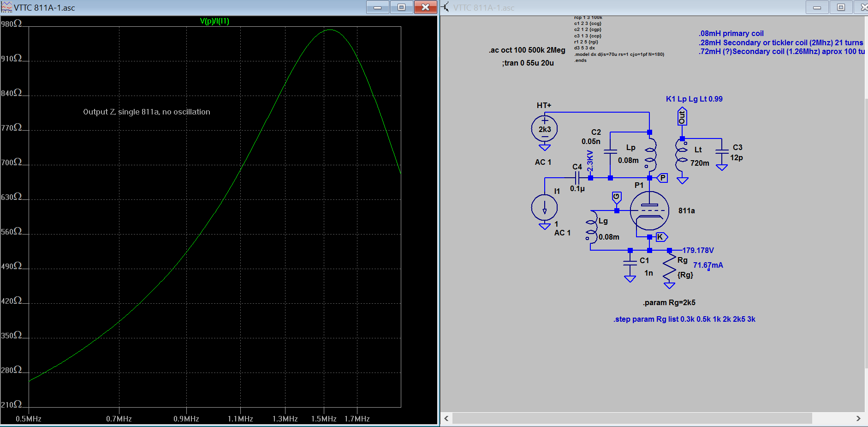Image resolution: width=868 pixels, height=427 pixels.
Task: Click the 980Ω vertical axis label
Action: [x=11, y=23]
